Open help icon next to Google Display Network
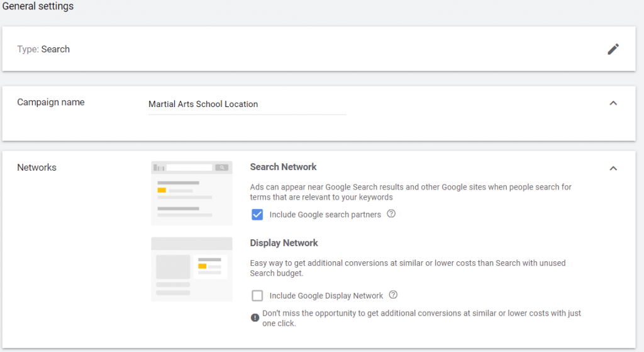This screenshot has width=644, height=352. click(x=393, y=295)
